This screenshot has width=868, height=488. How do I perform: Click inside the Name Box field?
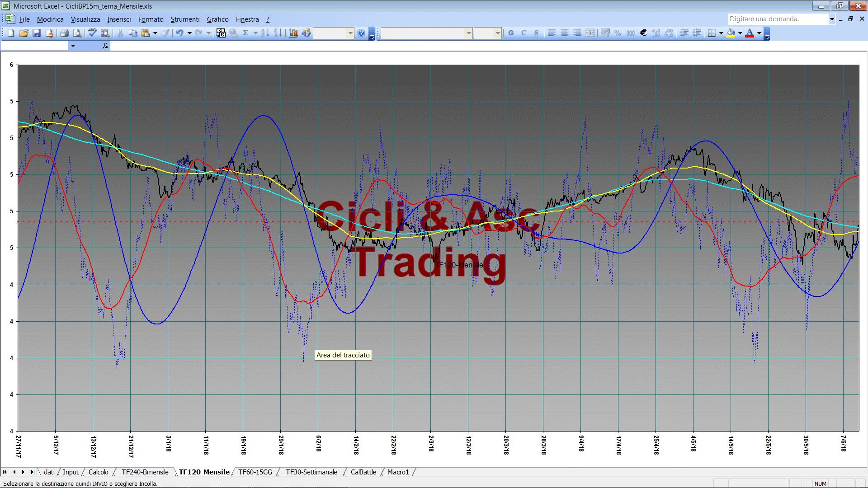click(x=34, y=46)
